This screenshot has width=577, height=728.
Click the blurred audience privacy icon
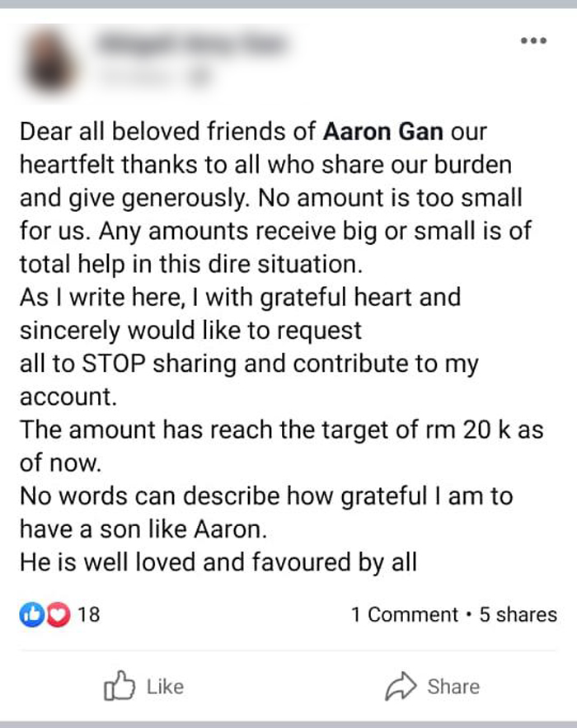(x=199, y=76)
